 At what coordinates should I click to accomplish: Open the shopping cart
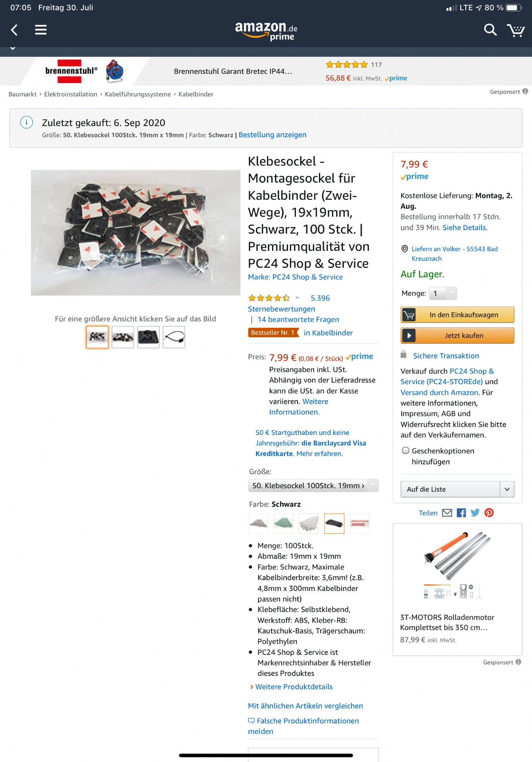pyautogui.click(x=515, y=30)
